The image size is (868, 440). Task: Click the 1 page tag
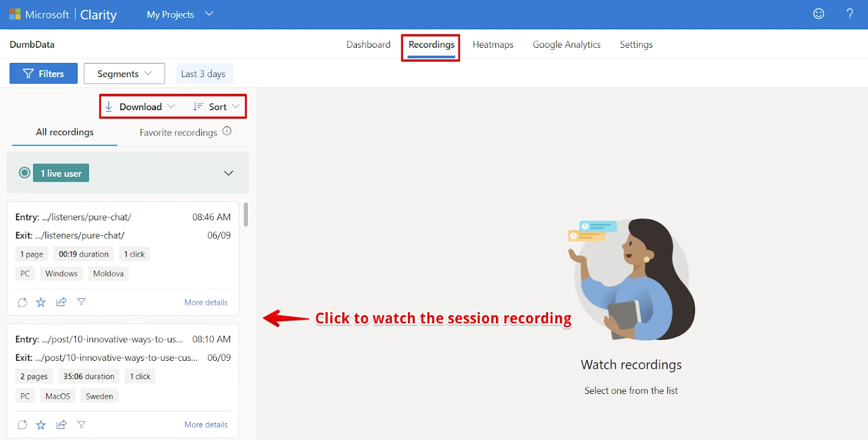click(31, 254)
